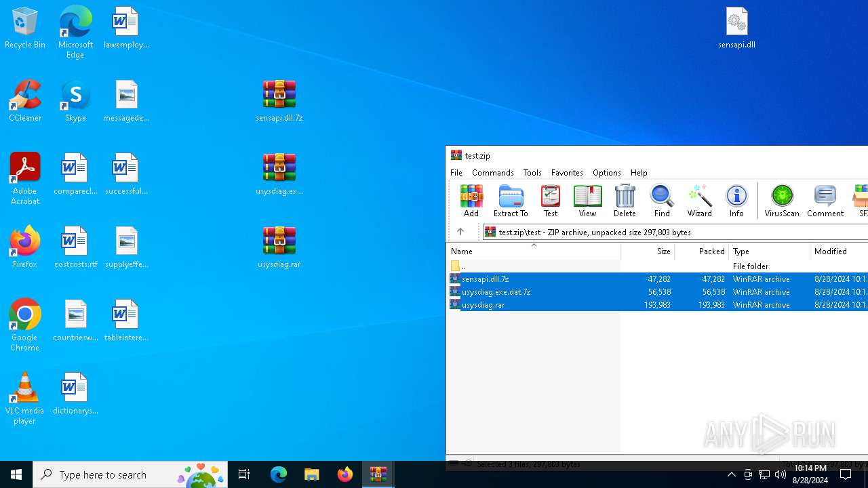Open the Notifications action center
The width and height of the screenshot is (868, 488).
(846, 474)
